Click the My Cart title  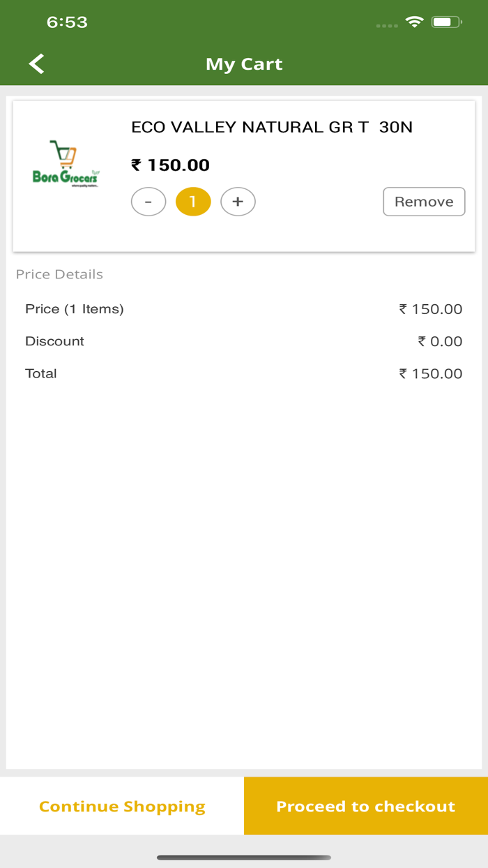244,64
